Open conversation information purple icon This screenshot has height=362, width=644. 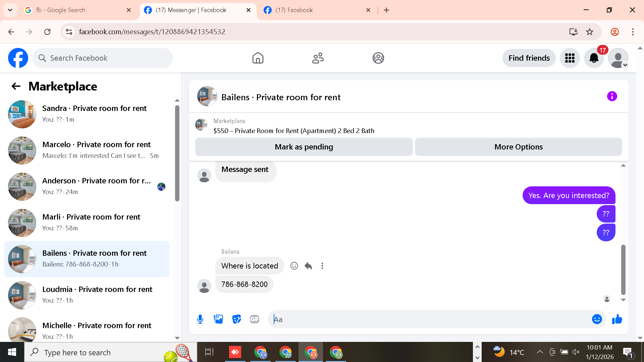click(612, 97)
